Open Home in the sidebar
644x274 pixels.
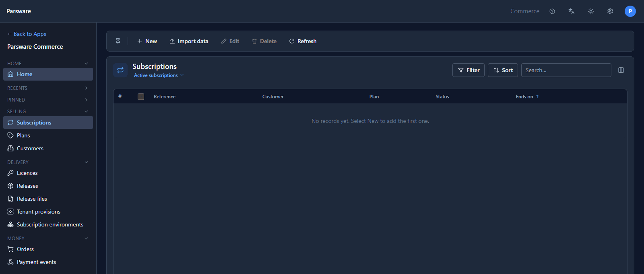(x=48, y=74)
